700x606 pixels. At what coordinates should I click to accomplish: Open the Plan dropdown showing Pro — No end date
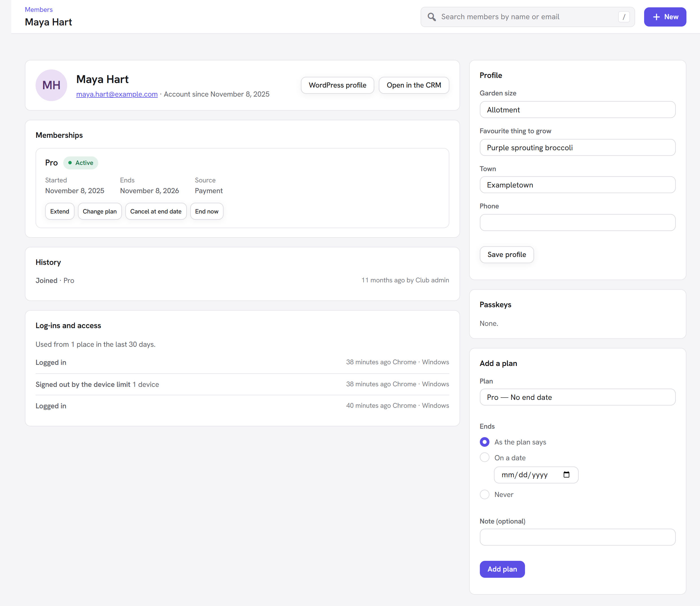[577, 397]
